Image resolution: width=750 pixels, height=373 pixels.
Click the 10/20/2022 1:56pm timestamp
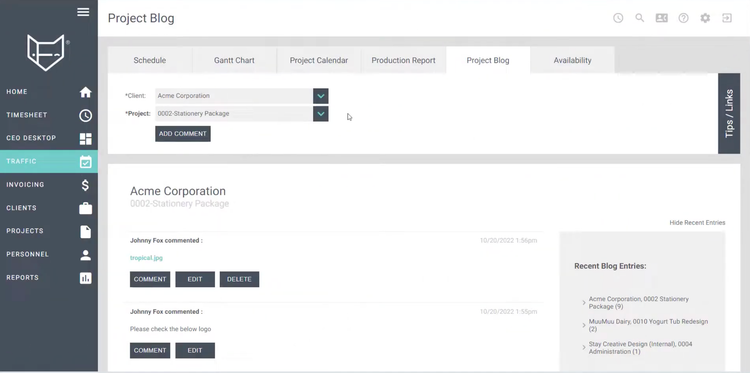(508, 241)
